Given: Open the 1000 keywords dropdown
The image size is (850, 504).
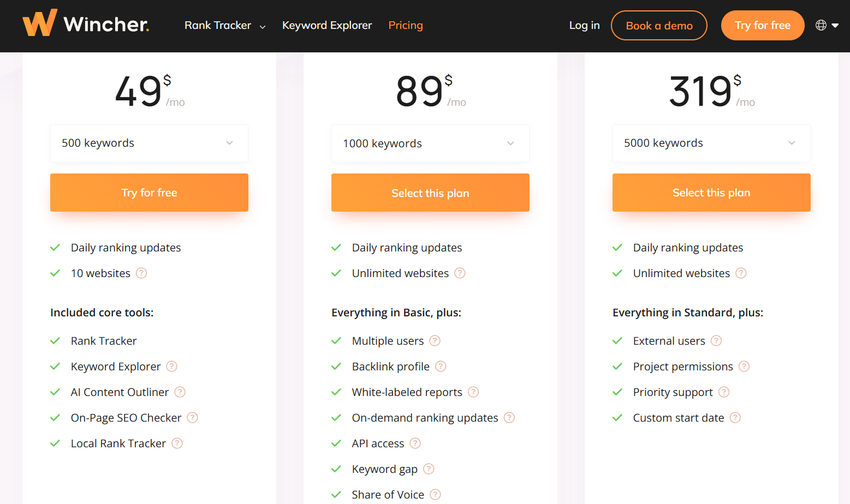Looking at the screenshot, I should pyautogui.click(x=430, y=143).
